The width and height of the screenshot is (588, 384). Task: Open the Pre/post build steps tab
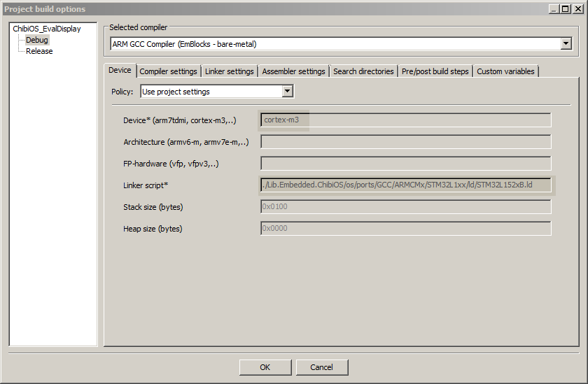click(435, 71)
